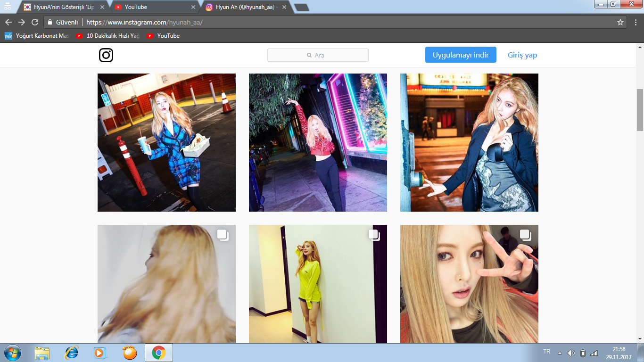Click the Ara search field
Viewport: 644px width, 362px height.
click(318, 55)
